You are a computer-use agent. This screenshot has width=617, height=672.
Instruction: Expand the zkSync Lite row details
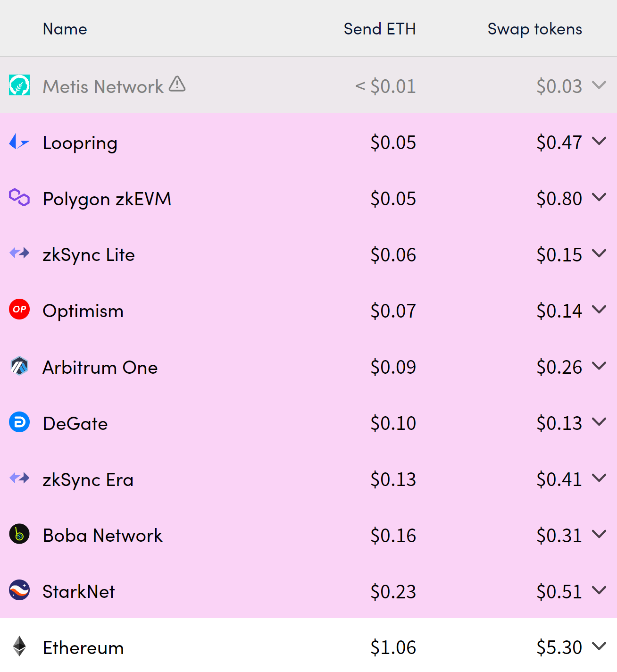point(599,253)
